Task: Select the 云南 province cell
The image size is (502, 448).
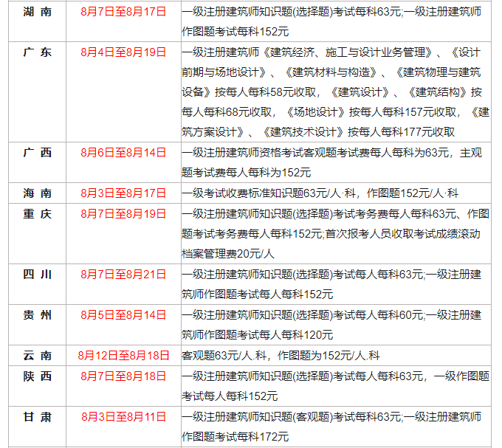Action: [37, 355]
